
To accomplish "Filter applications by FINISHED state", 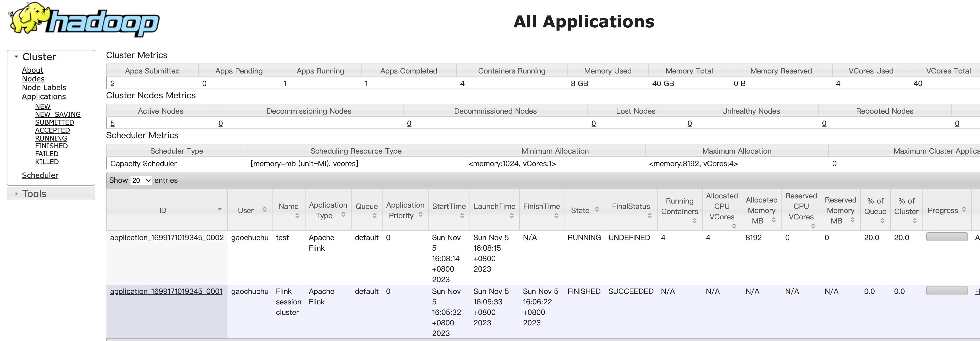I will (x=51, y=146).
